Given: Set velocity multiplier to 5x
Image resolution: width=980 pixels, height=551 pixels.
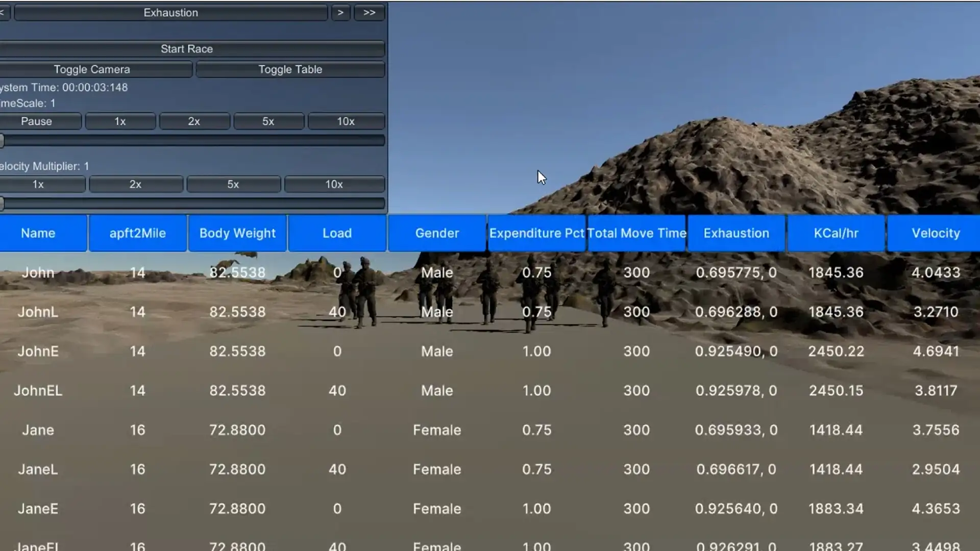Looking at the screenshot, I should [x=233, y=184].
